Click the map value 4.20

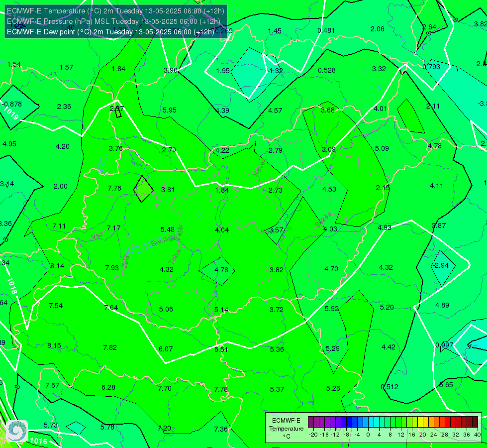coord(62,146)
